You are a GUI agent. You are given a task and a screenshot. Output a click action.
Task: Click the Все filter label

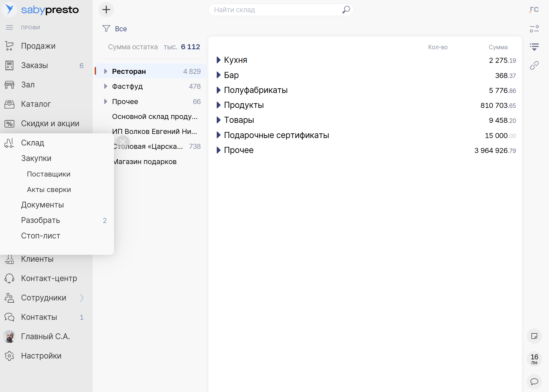(121, 29)
